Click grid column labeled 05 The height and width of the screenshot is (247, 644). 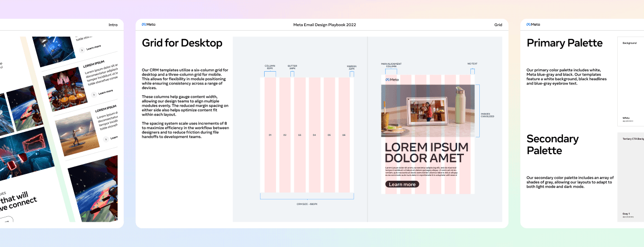[x=329, y=134]
